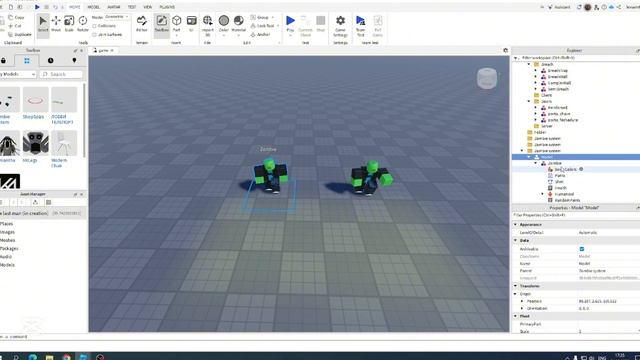Start the Play test
The image size is (640, 360).
(x=290, y=21)
